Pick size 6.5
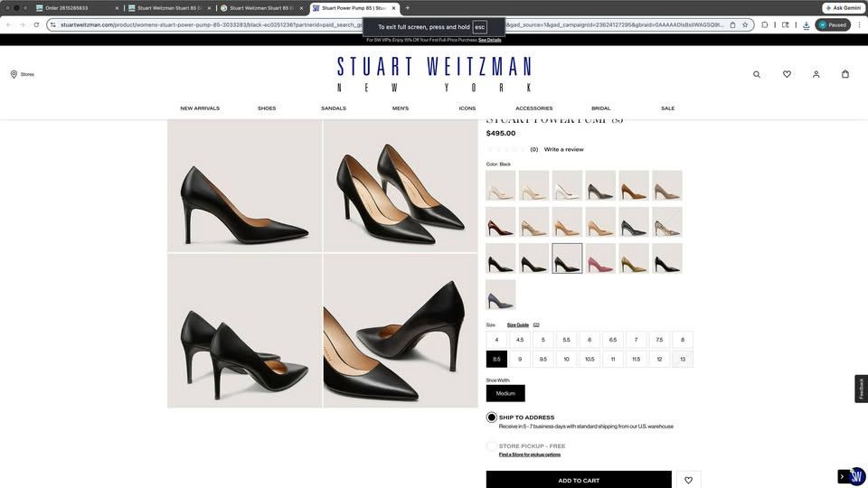The height and width of the screenshot is (488, 868). [x=613, y=340]
